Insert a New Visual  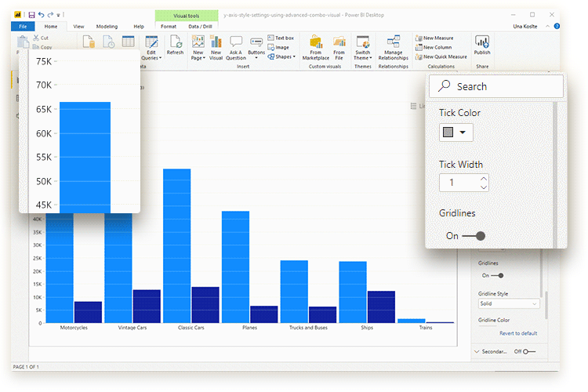point(216,48)
